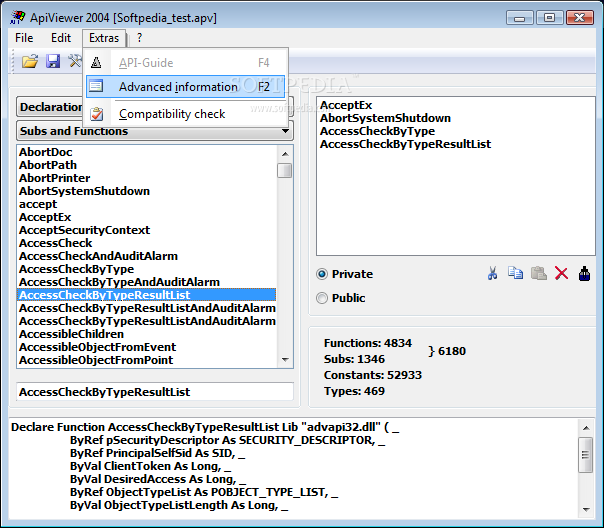Click the save floppy disk toolbar icon
The height and width of the screenshot is (528, 604).
pos(53,62)
